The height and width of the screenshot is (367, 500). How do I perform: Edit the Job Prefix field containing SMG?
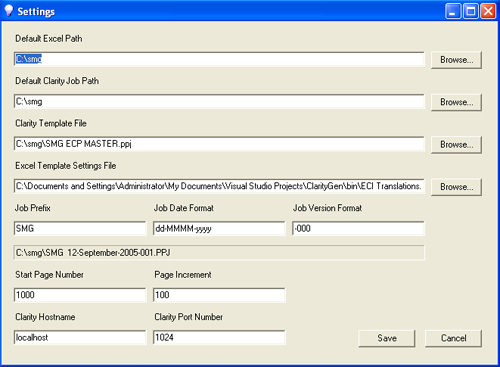pyautogui.click(x=80, y=228)
